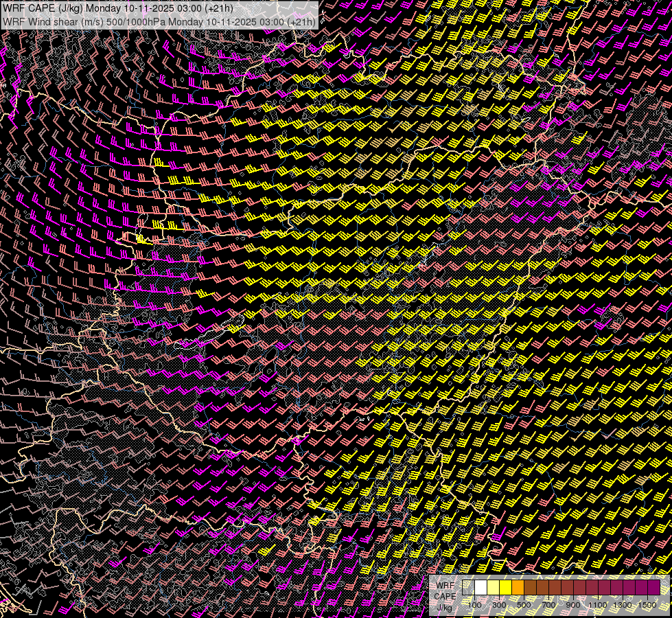672x618 pixels.
Task: Click the 900 label on the legend
Action: (573, 604)
